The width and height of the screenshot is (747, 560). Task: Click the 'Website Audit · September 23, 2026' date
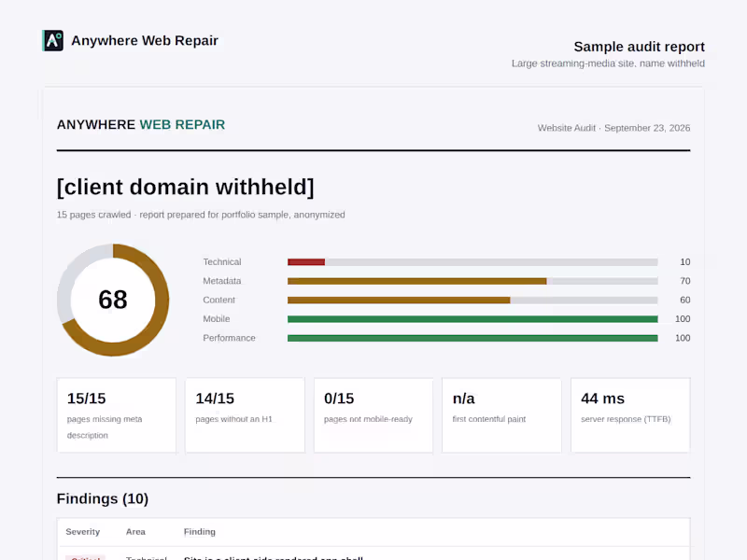tap(613, 128)
